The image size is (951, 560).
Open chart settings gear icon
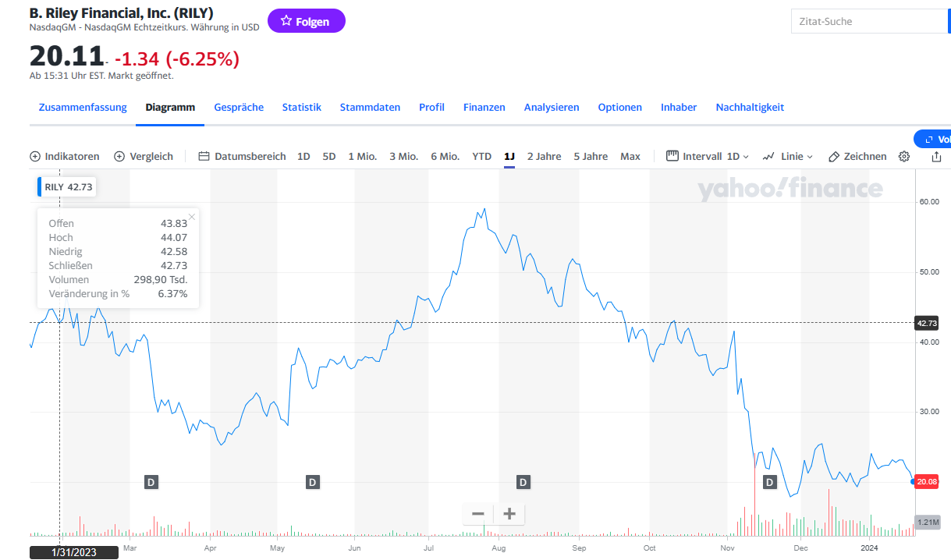[x=904, y=156]
